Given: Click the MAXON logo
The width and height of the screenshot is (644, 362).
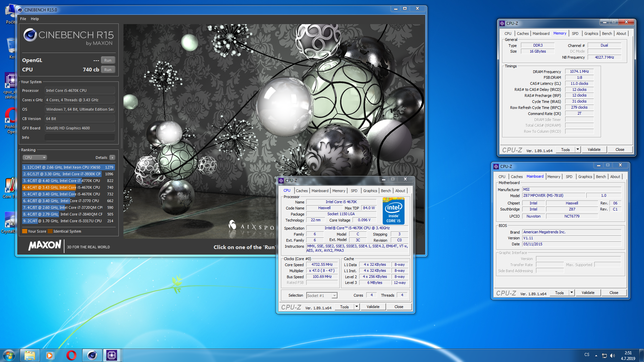Looking at the screenshot, I should pos(45,245).
